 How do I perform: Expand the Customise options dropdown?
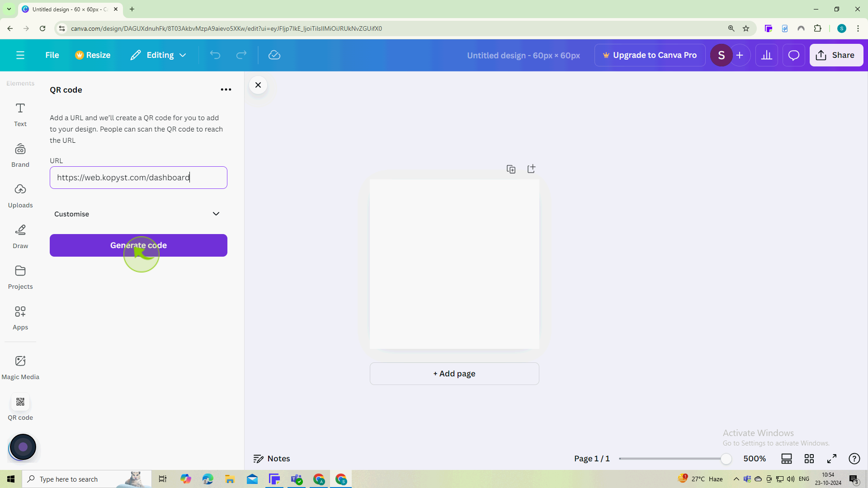(217, 213)
